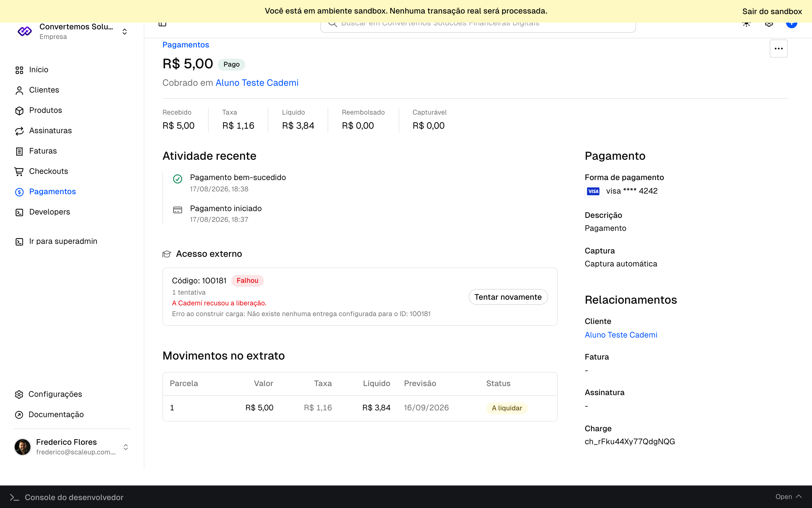Click the Pago status badge
Image resolution: width=812 pixels, height=508 pixels.
[x=231, y=64]
